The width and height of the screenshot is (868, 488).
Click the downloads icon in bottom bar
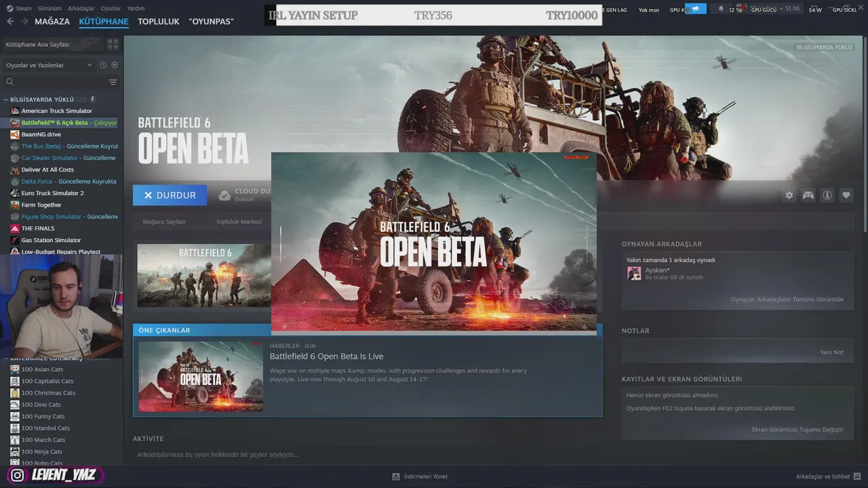tap(396, 476)
